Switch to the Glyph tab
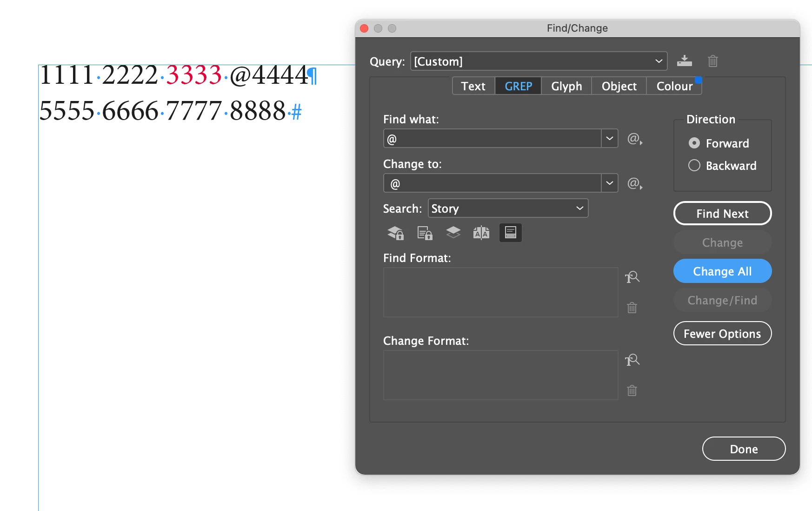 [566, 86]
